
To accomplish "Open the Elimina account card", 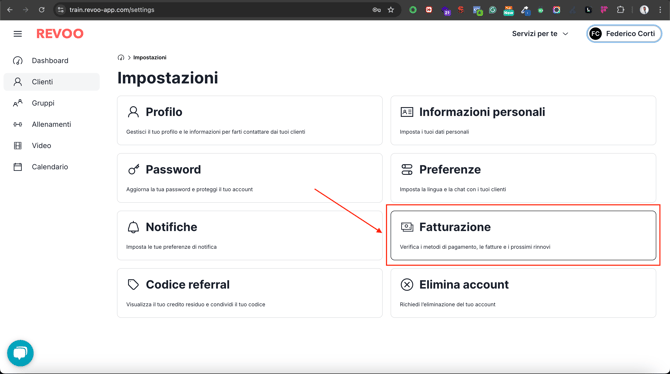I will pyautogui.click(x=523, y=293).
